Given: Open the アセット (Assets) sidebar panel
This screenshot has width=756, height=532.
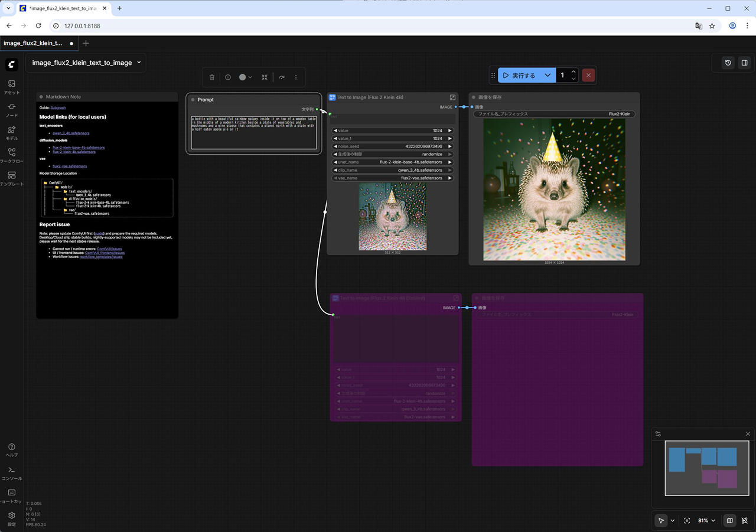Looking at the screenshot, I should [12, 87].
